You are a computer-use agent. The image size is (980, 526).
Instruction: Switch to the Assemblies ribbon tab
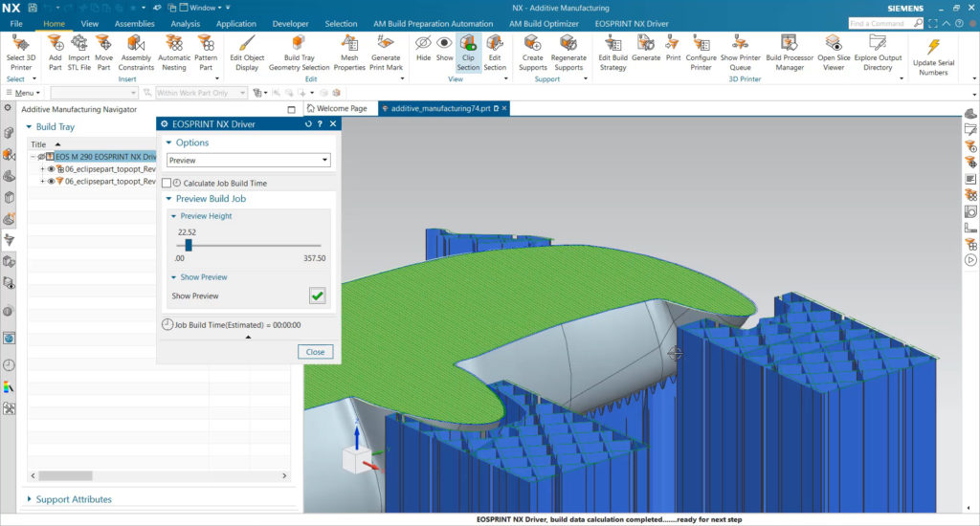coord(134,24)
